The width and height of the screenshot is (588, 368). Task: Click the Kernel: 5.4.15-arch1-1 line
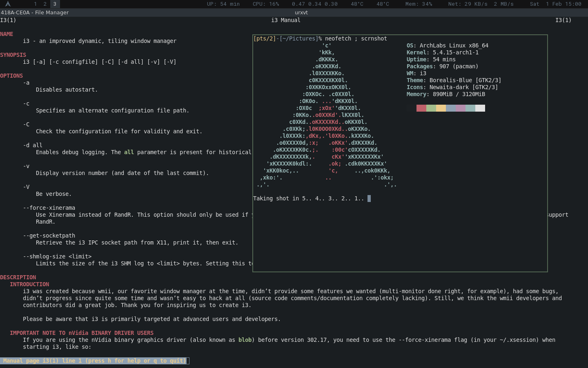(x=443, y=52)
